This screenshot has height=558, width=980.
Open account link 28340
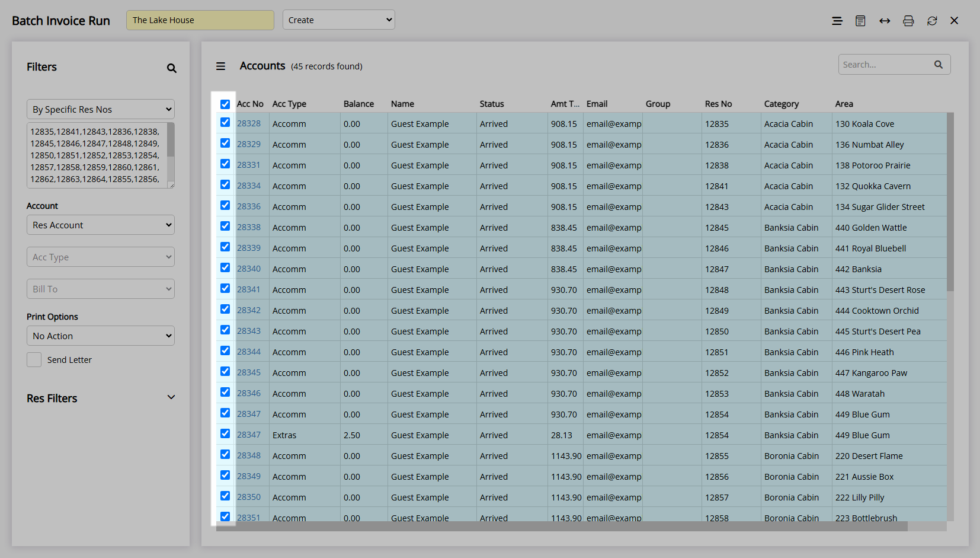[x=249, y=269]
